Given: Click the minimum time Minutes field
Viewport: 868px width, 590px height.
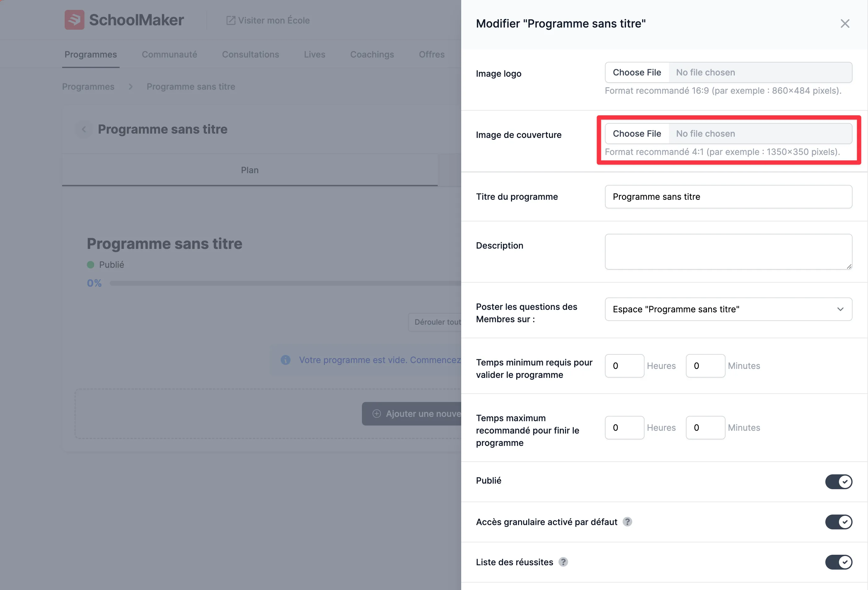Looking at the screenshot, I should point(705,366).
